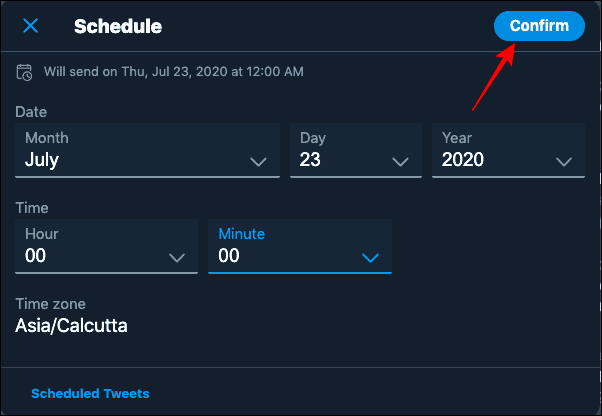The width and height of the screenshot is (602, 416).
Task: Click the Schedule dialog title
Action: [x=118, y=26]
